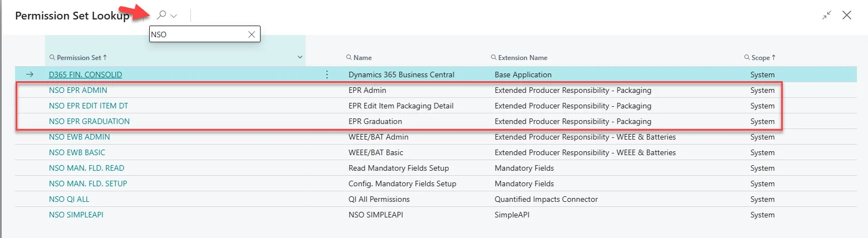Choose NSO MAN. FLD. SETUP permission set
Viewport: 868px width, 238px height.
pyautogui.click(x=89, y=184)
